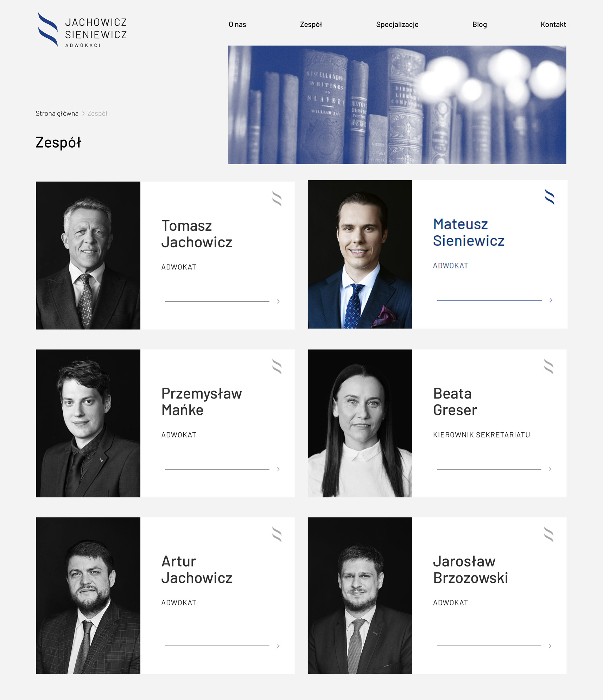Click Beata Greser portrait photo
Viewport: 603px width, 700px height.
tap(360, 423)
